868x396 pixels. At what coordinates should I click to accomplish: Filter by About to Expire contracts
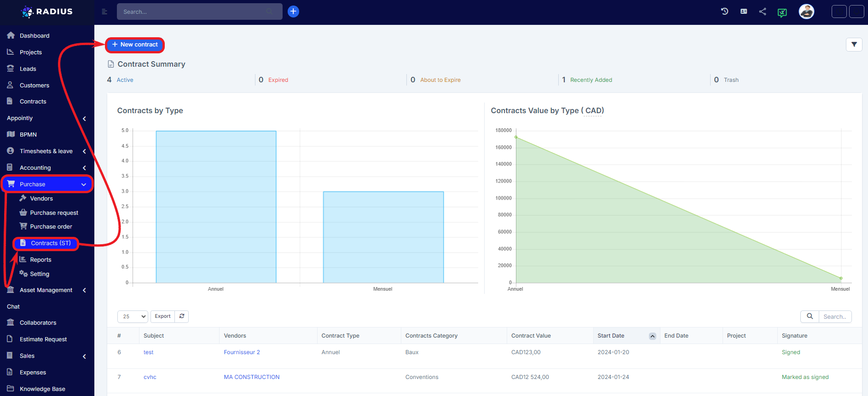[x=440, y=80]
